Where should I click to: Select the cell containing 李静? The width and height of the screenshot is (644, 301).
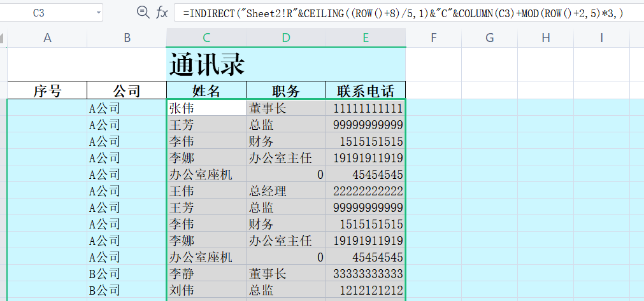206,273
